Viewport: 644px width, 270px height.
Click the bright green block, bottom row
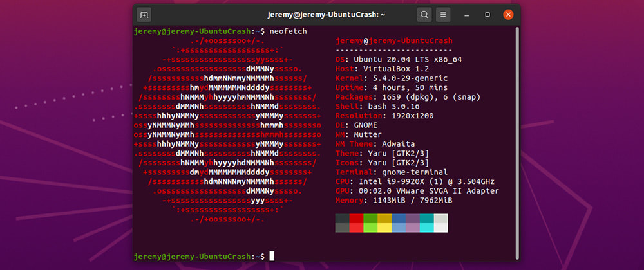[x=370, y=228]
